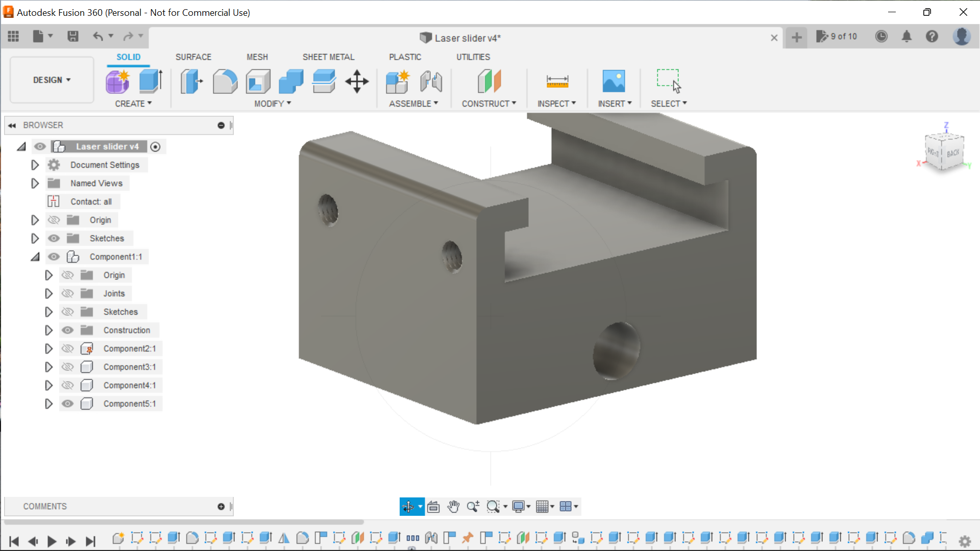Redo the last undone action
The image size is (980, 551).
coord(128,36)
